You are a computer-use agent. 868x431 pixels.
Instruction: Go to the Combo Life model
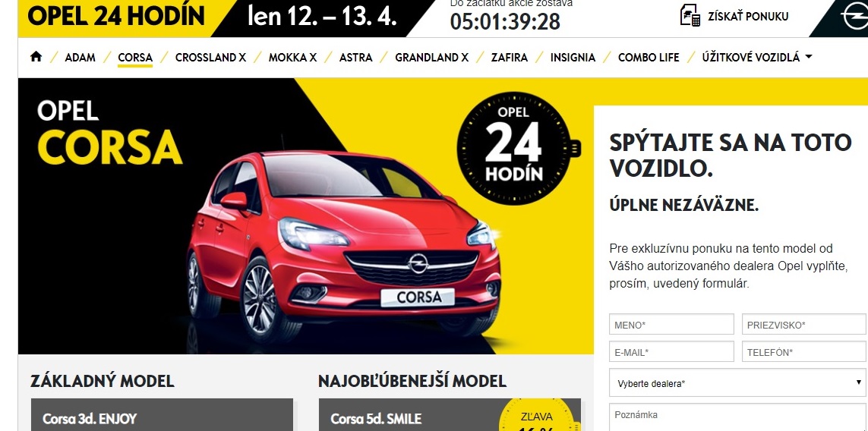[649, 58]
